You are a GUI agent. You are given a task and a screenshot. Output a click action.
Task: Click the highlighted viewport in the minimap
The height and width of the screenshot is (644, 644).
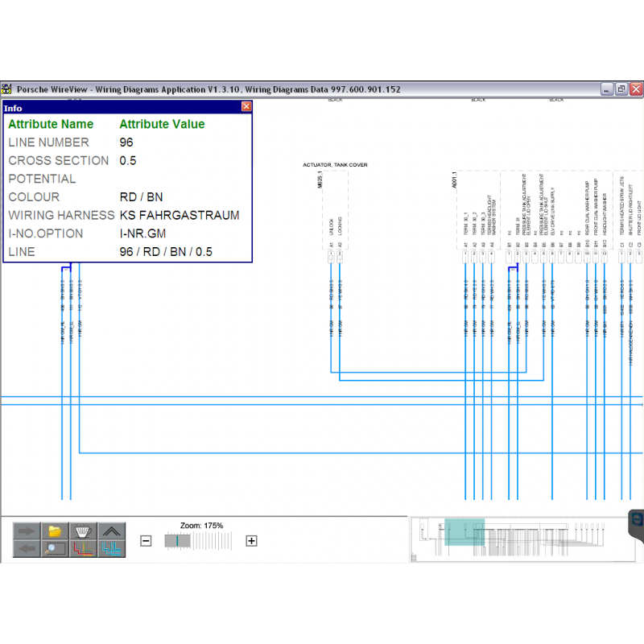point(464,532)
